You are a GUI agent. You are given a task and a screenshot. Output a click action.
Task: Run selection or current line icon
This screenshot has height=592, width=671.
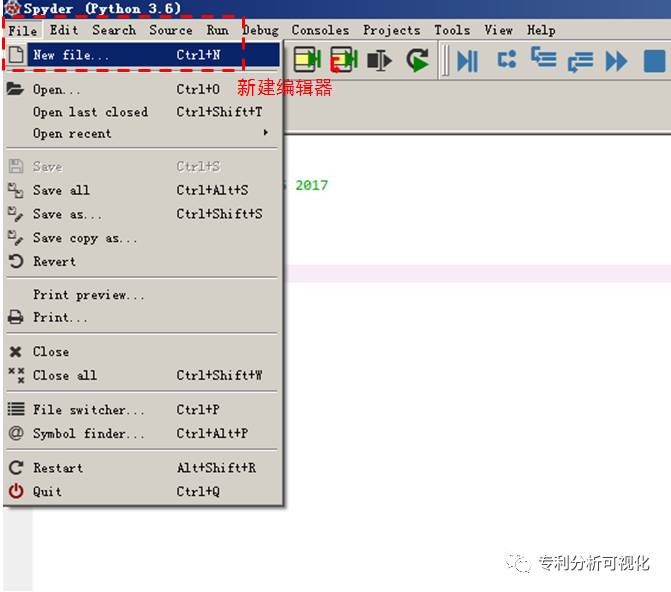click(379, 60)
